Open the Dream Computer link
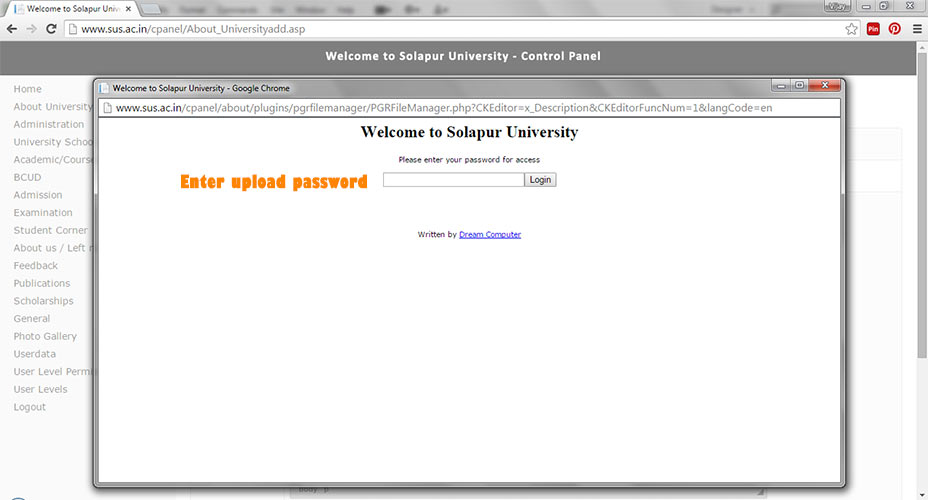928x500 pixels. [x=490, y=234]
